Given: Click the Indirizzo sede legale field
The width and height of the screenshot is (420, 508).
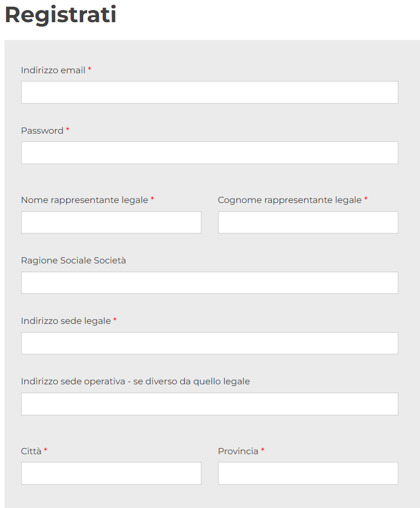Looking at the screenshot, I should tap(209, 343).
